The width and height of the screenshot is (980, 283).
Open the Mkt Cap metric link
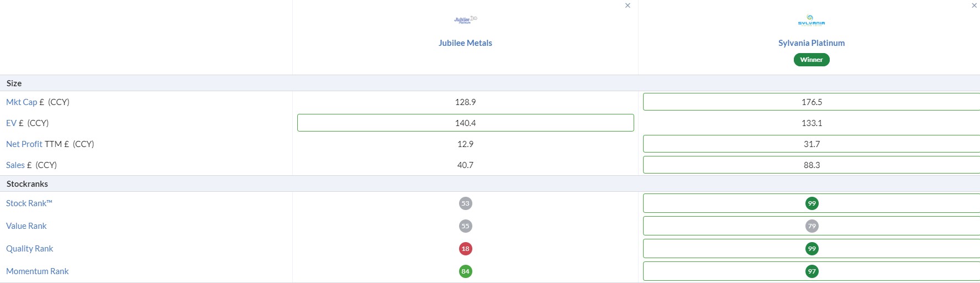pos(22,102)
